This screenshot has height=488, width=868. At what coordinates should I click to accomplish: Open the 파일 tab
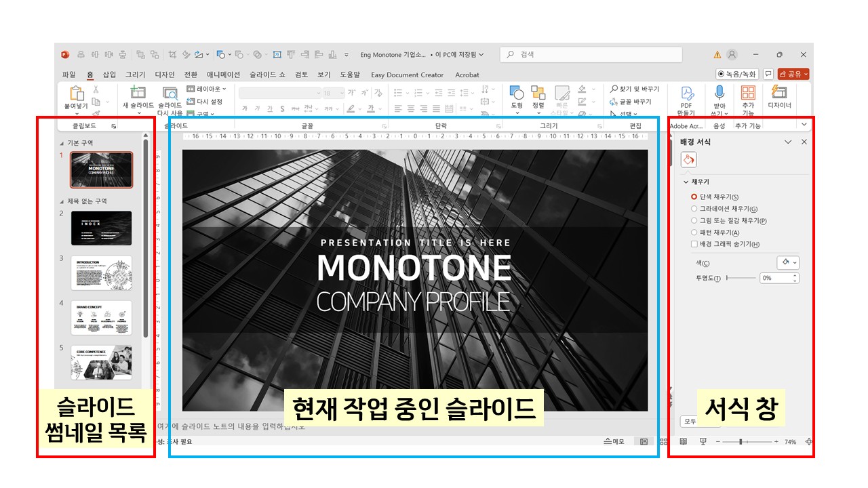click(69, 75)
